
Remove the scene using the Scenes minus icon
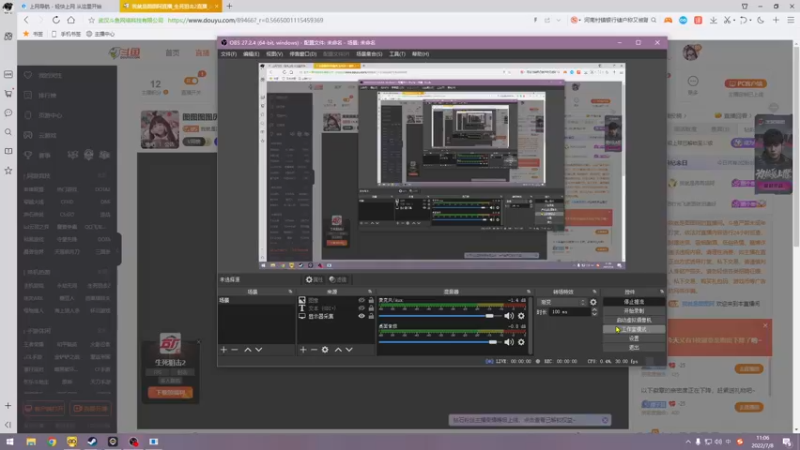(x=235, y=349)
